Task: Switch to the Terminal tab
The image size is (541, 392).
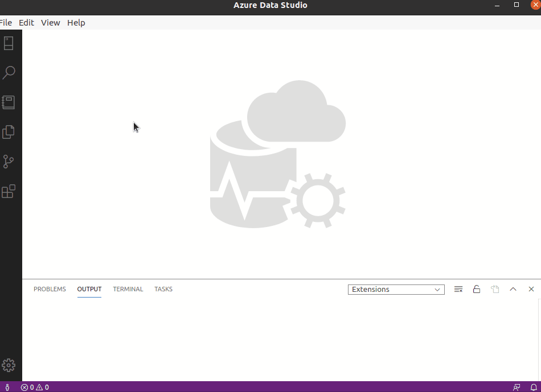Action: [128, 290]
